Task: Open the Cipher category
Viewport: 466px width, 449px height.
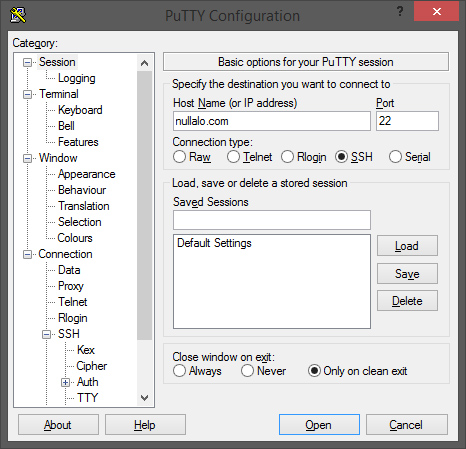Action: pyautogui.click(x=92, y=366)
